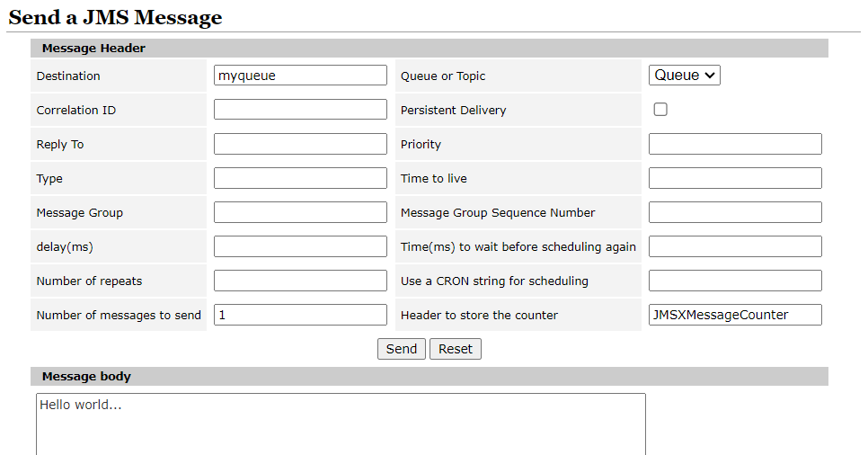The height and width of the screenshot is (455, 868).
Task: Select the Message Header section title
Action: [93, 49]
